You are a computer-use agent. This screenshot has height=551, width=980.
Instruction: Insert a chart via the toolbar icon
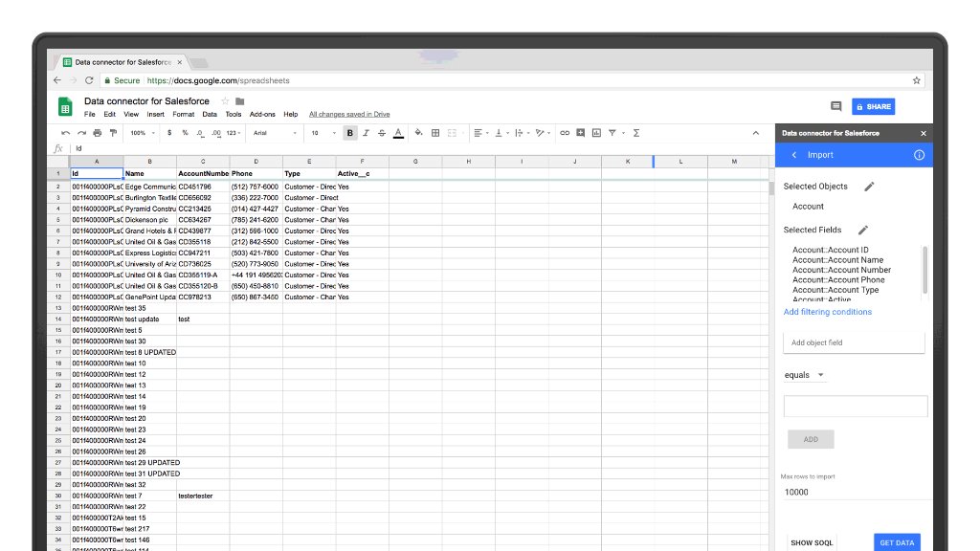coord(596,132)
